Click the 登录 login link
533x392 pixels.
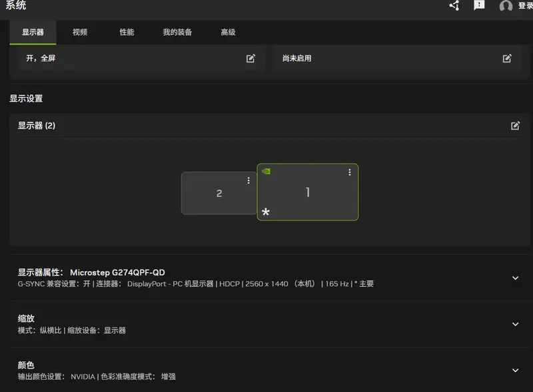[525, 5]
